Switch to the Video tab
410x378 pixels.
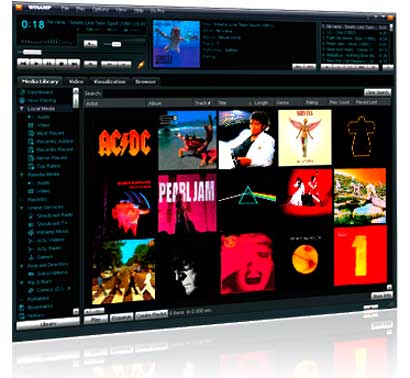point(76,82)
